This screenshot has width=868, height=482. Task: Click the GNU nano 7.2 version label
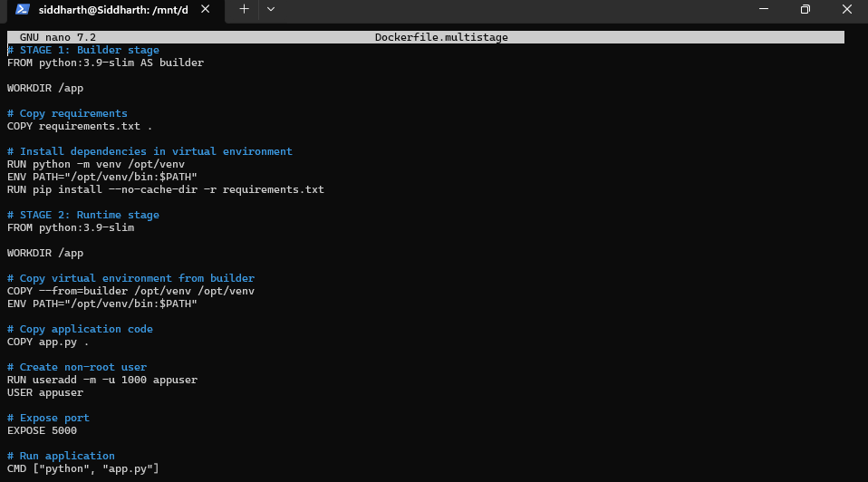(x=57, y=37)
